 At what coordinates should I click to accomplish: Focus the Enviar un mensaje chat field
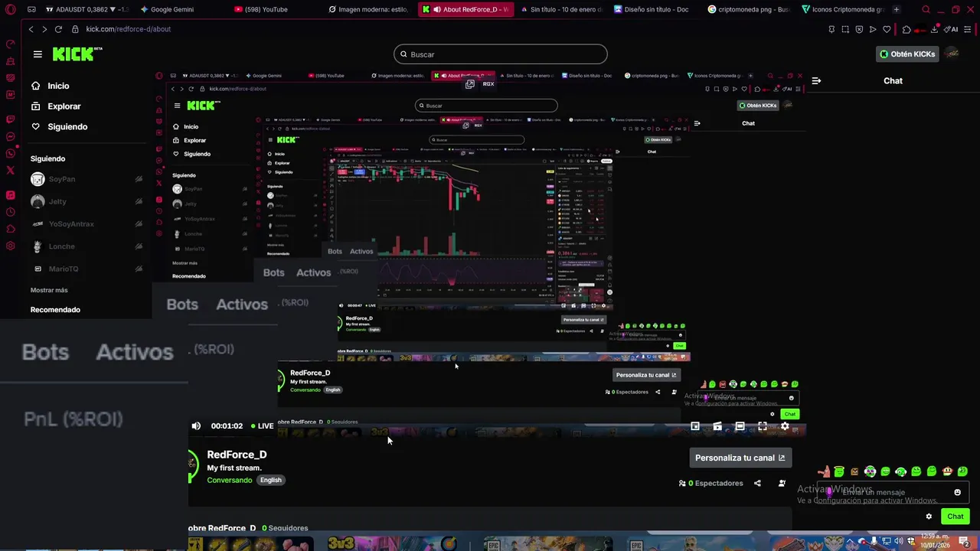click(892, 492)
